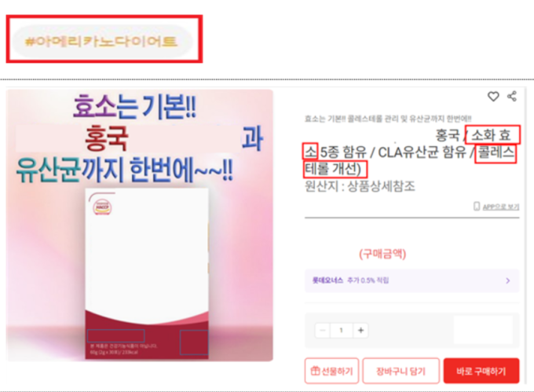Click the heart wishlist icon

point(493,97)
